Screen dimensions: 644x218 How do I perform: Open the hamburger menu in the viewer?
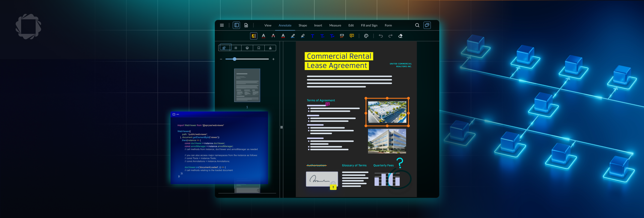(x=222, y=25)
